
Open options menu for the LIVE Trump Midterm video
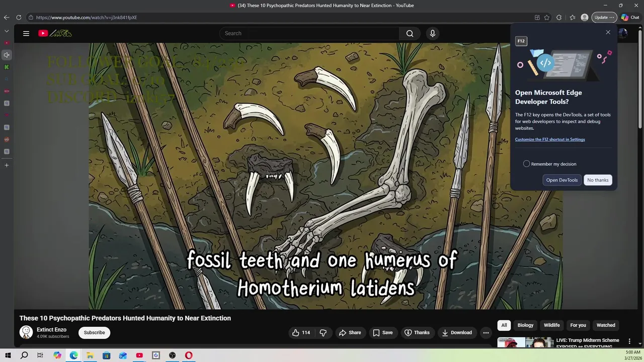coord(629,341)
